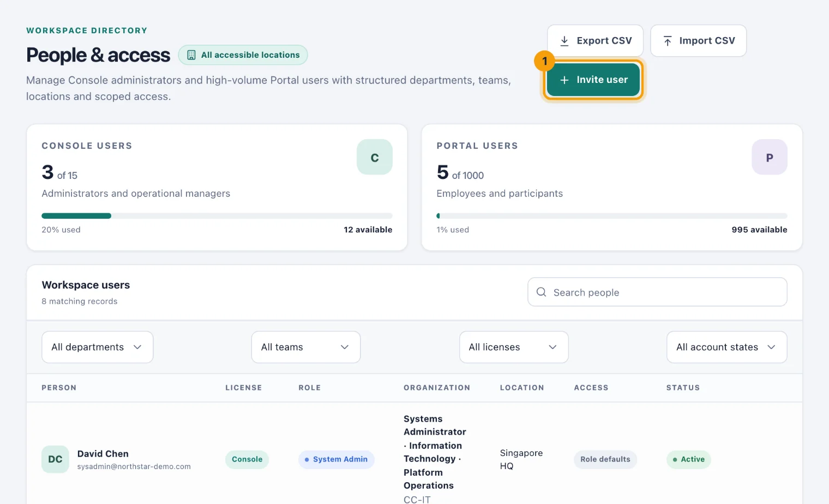Expand the All licenses filter
Viewport: 829px width, 504px height.
[514, 347]
